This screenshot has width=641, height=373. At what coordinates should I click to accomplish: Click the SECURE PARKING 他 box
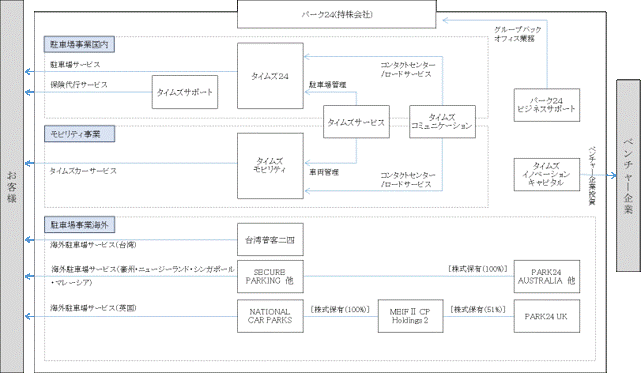click(270, 276)
